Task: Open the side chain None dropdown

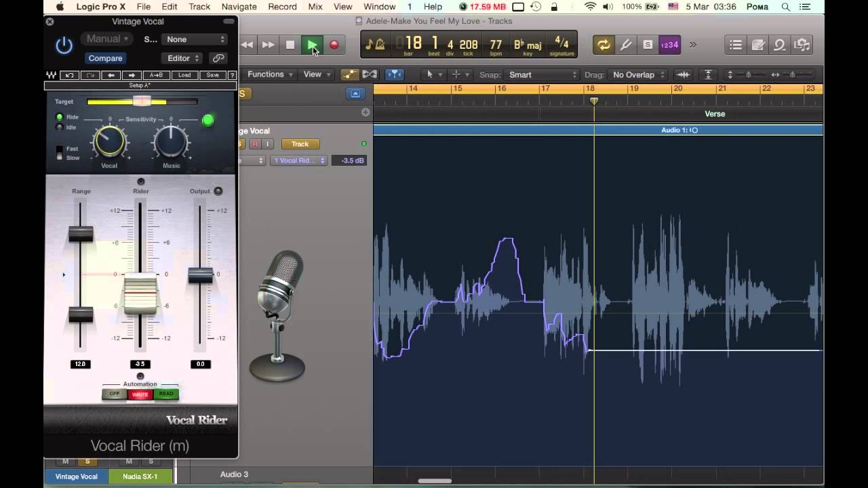Action: pos(196,39)
